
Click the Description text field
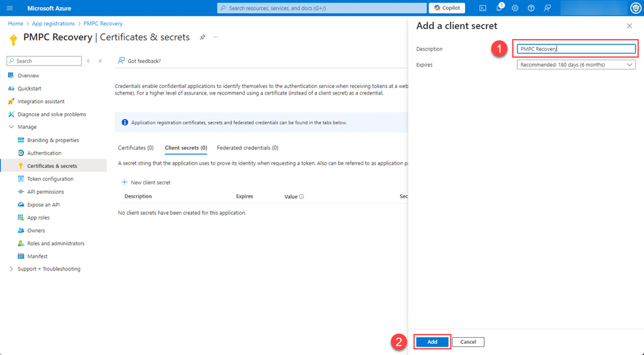click(576, 49)
